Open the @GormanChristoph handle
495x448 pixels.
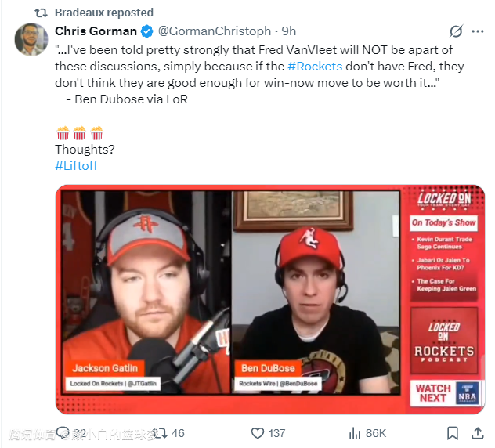point(215,31)
